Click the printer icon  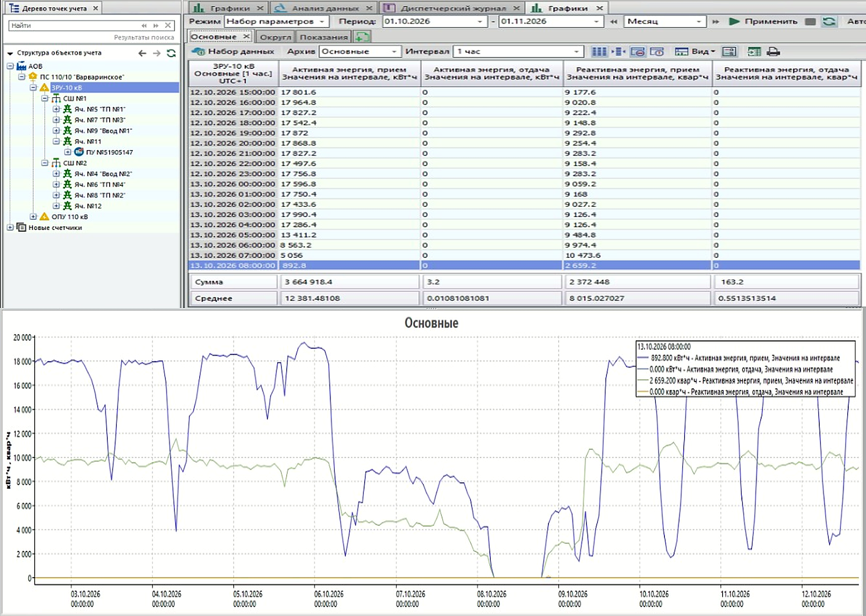click(x=773, y=51)
